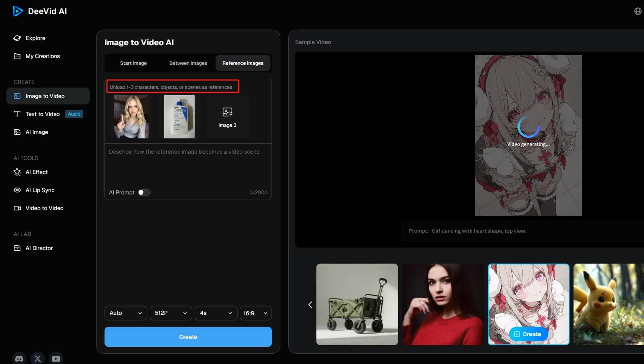This screenshot has height=364, width=644.
Task: Select the Image to Video icon
Action: point(17,96)
